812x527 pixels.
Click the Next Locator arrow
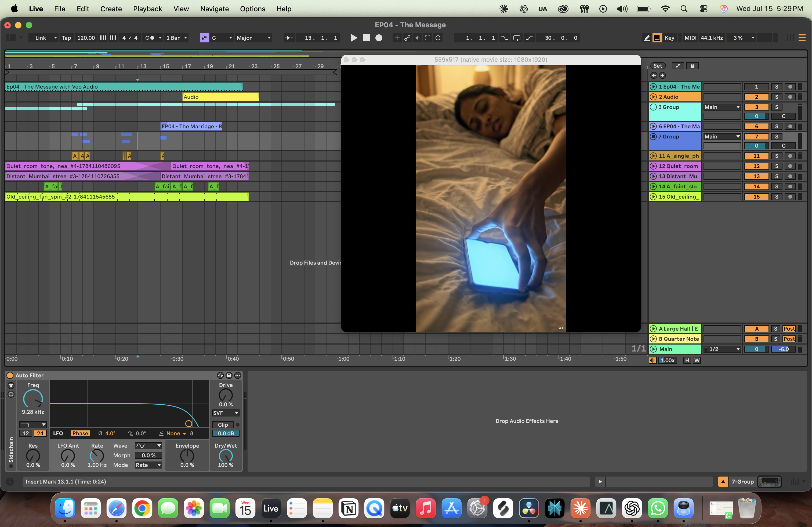tap(662, 75)
